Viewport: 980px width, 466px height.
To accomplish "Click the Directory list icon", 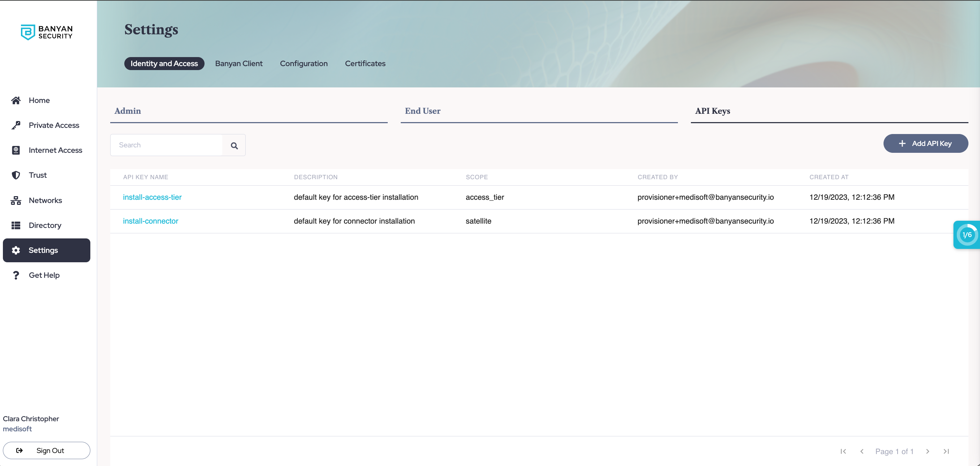I will point(16,225).
